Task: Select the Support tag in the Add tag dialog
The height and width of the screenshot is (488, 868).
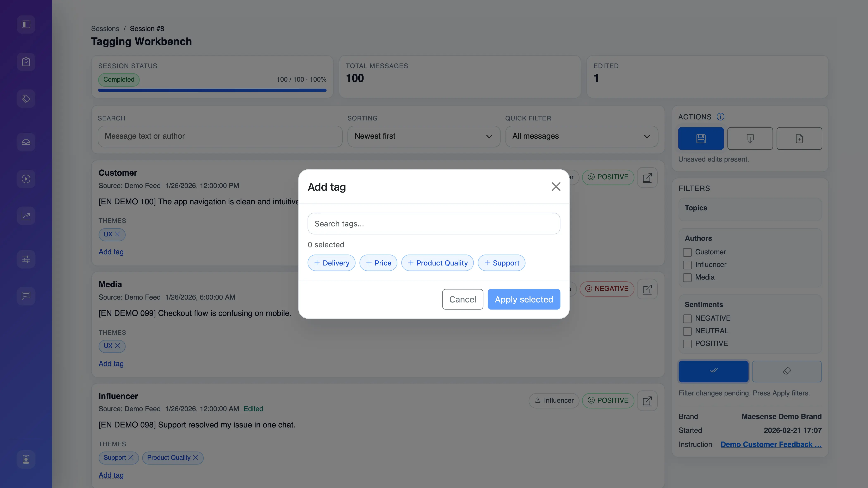Action: tap(501, 263)
